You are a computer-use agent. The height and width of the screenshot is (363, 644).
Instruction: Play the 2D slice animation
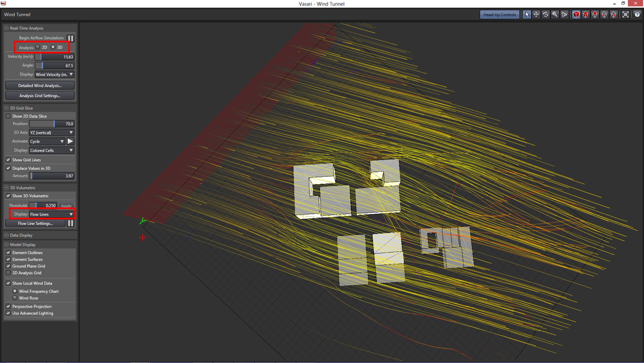tap(71, 141)
